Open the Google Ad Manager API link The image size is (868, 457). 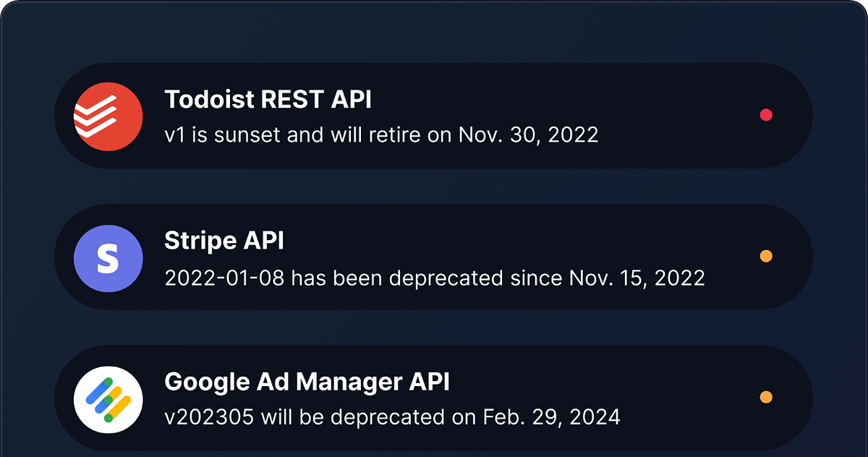(307, 382)
